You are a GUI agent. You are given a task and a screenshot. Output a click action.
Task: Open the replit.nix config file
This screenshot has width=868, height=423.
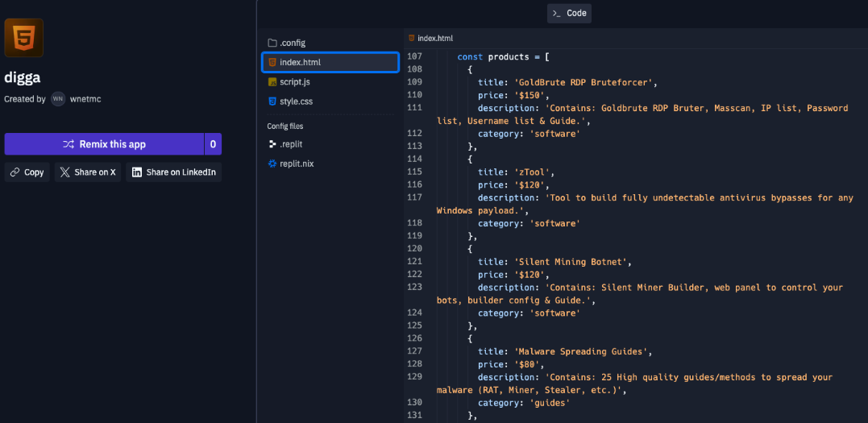[330, 164]
